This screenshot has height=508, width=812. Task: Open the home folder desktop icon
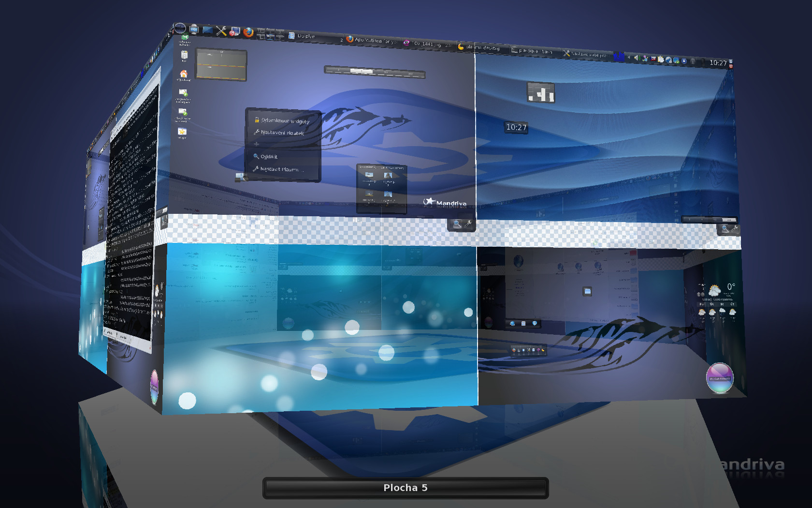coord(183,74)
